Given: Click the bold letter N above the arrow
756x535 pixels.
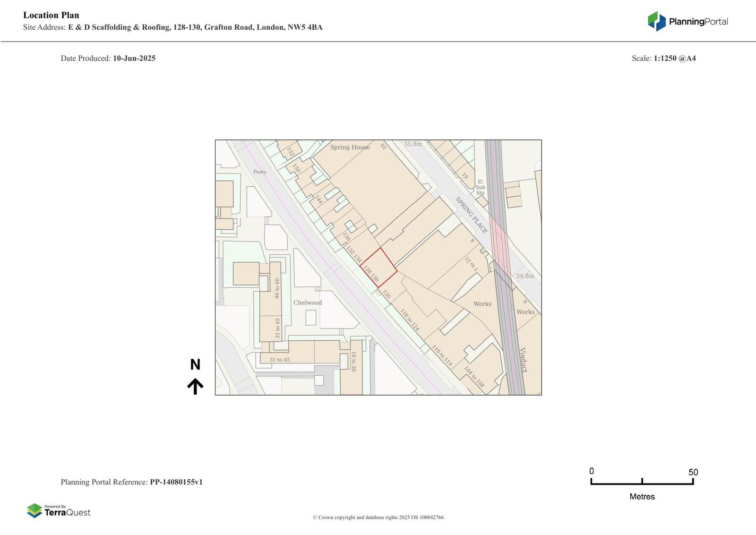Looking at the screenshot, I should click(x=195, y=364).
